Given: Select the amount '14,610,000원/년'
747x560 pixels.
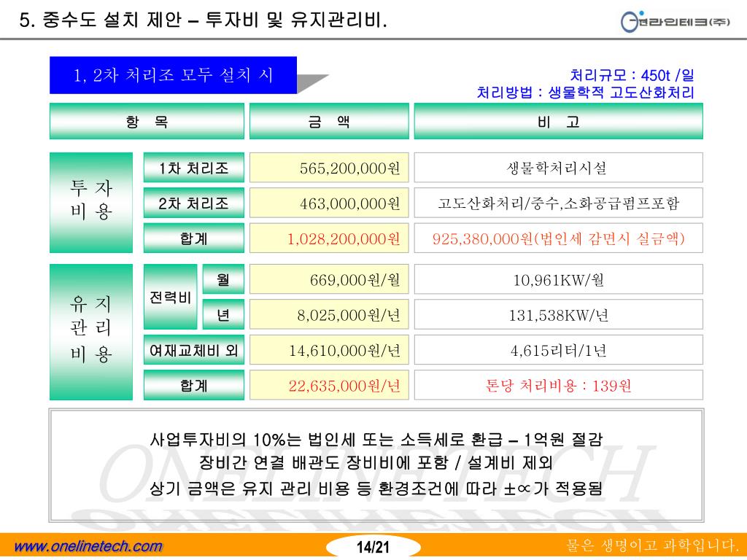Looking at the screenshot, I should tap(344, 351).
